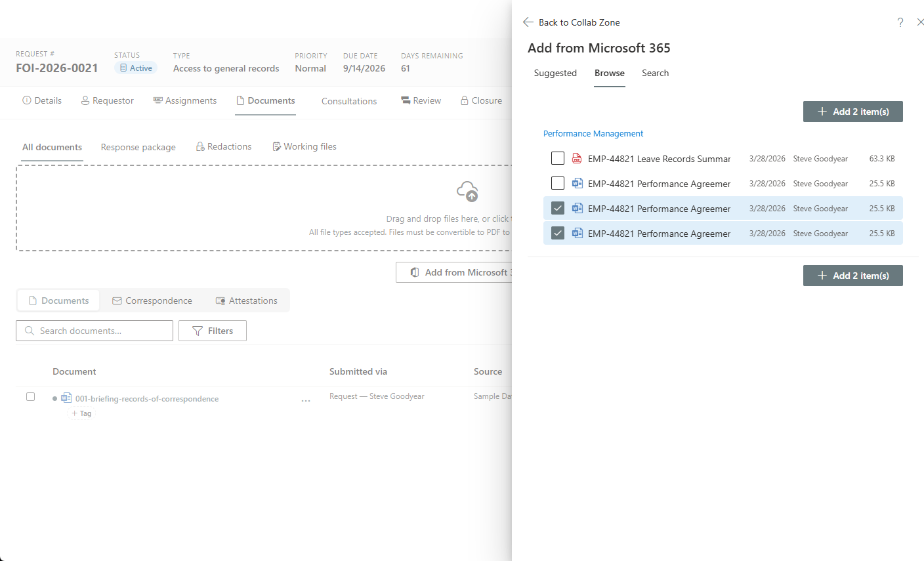
Task: Click the Submitted via column header
Action: (358, 371)
